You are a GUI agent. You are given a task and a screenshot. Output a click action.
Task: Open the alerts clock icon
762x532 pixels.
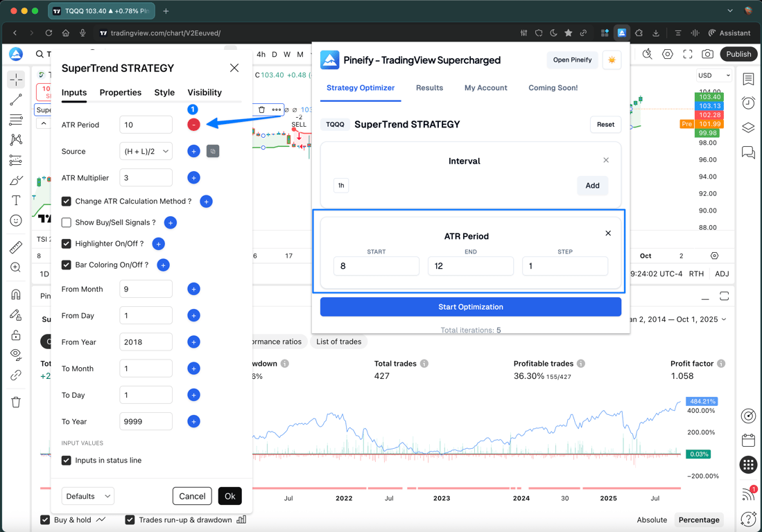tap(748, 103)
